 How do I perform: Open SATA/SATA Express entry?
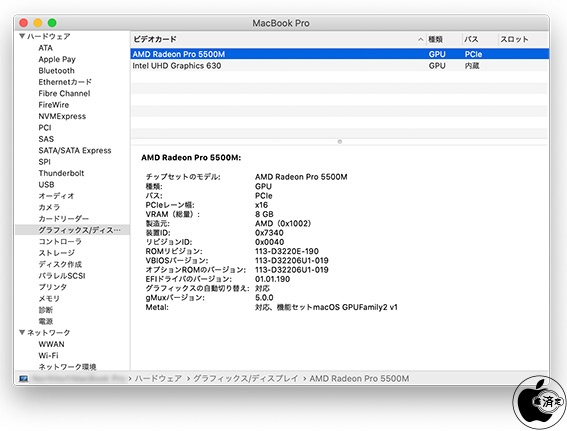(75, 150)
